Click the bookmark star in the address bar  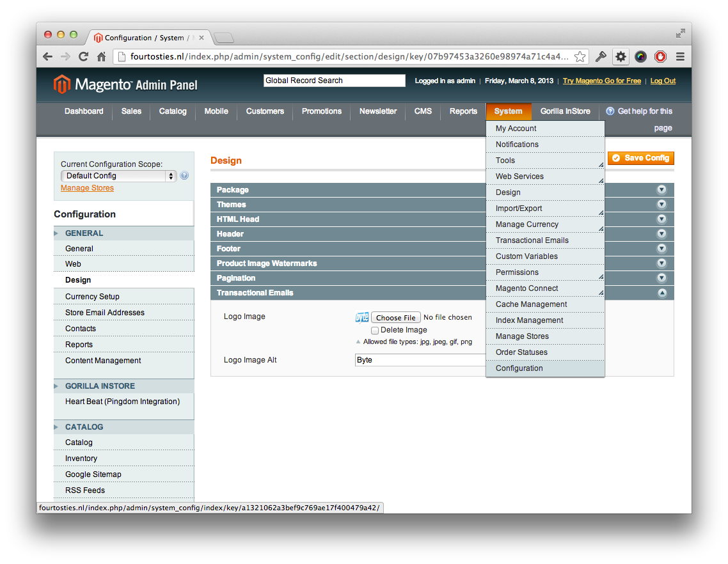(580, 56)
